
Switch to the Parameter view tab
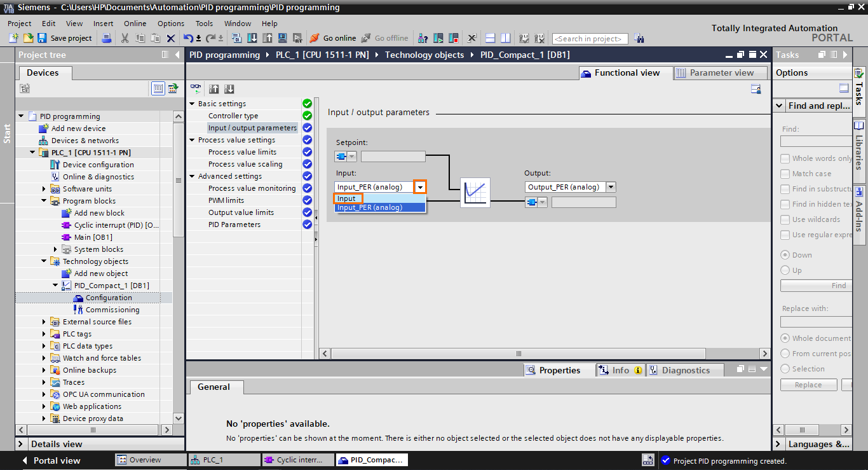[721, 73]
